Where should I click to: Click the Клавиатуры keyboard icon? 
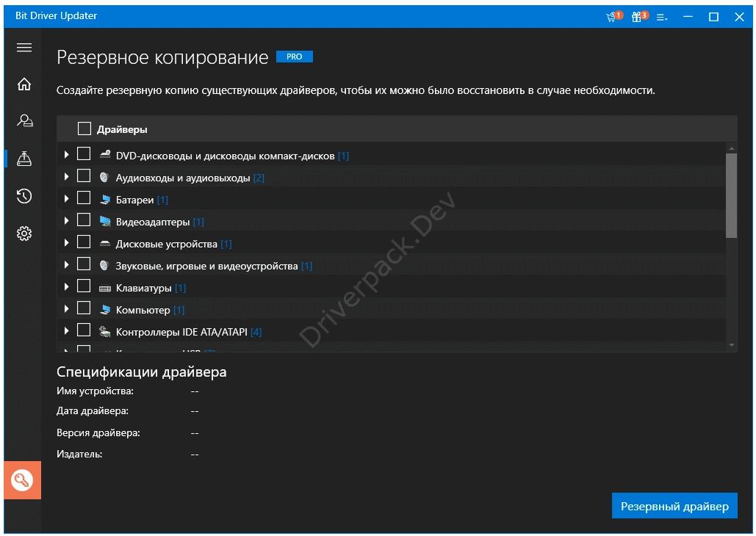pos(105,289)
